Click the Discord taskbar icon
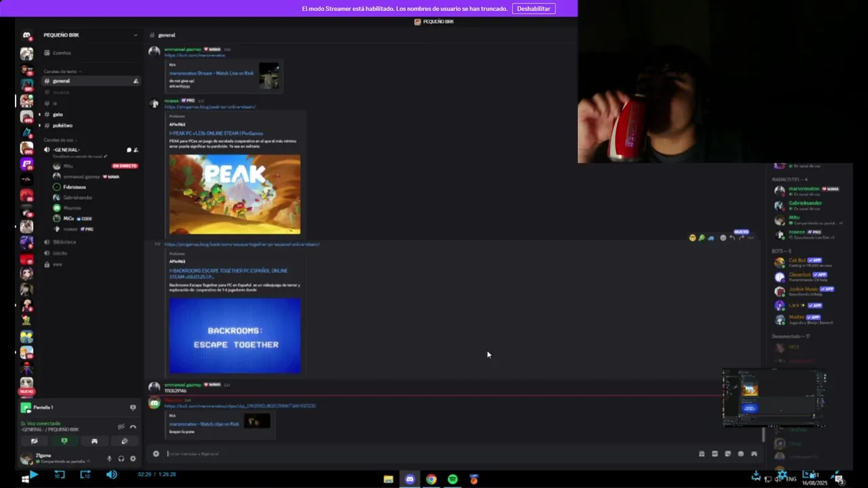Image resolution: width=868 pixels, height=488 pixels. 410,479
